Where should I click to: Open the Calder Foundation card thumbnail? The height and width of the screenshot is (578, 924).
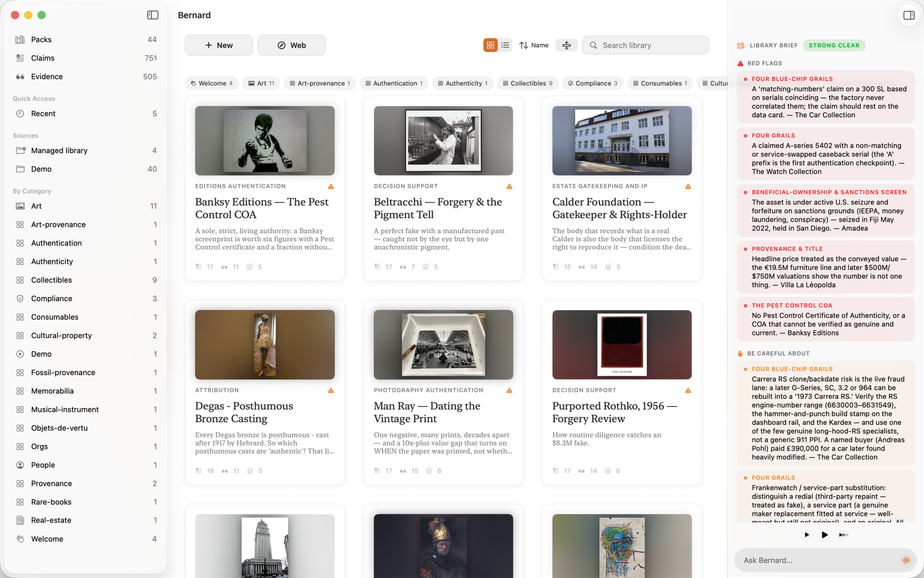(622, 140)
